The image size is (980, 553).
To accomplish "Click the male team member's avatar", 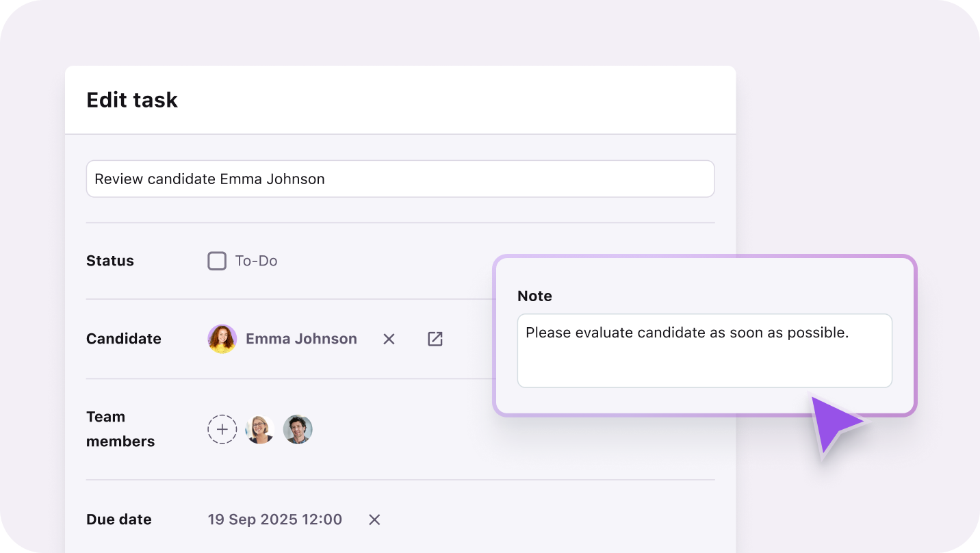I will (298, 429).
